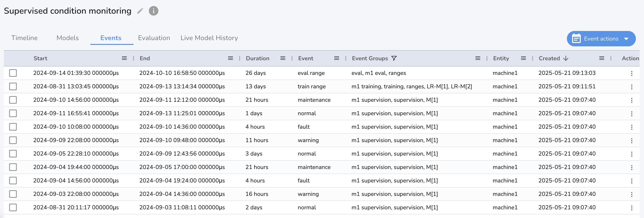Check the 11 hours warning row
644x218 pixels.
coord(13,140)
